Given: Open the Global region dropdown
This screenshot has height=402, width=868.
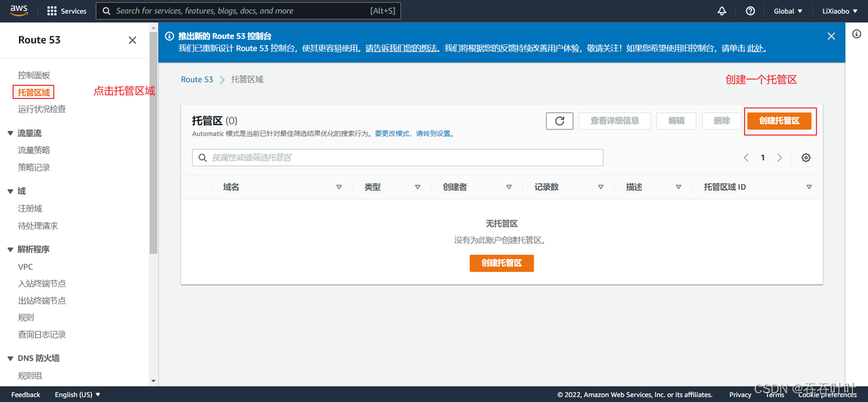Looking at the screenshot, I should pos(788,11).
